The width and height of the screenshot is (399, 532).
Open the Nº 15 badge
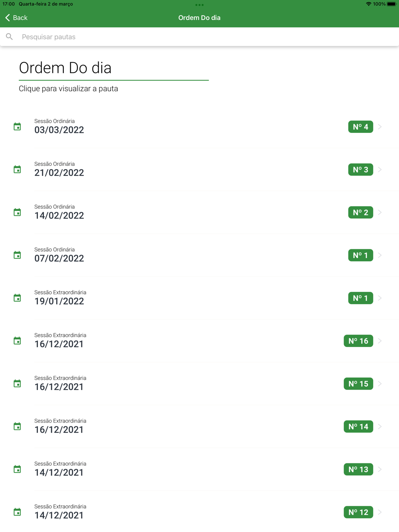click(358, 384)
